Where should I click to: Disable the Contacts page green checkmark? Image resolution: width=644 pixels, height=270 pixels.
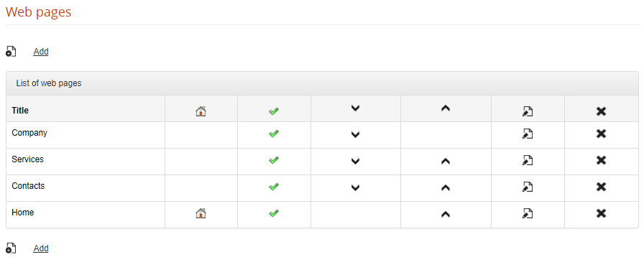[x=274, y=187]
